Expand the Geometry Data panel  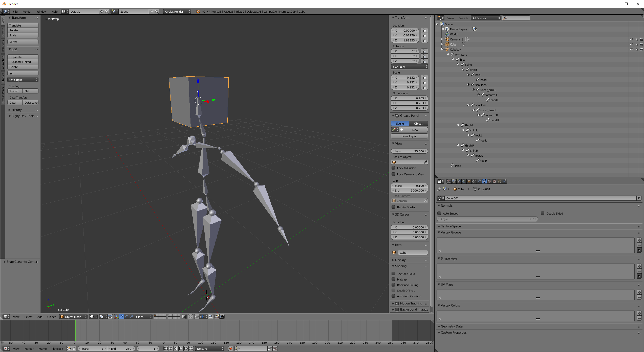coord(452,326)
